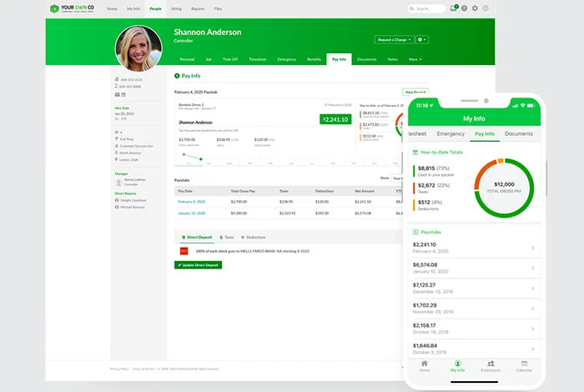
Task: Click the email envelope icon under phone numbers
Action: click(x=118, y=94)
